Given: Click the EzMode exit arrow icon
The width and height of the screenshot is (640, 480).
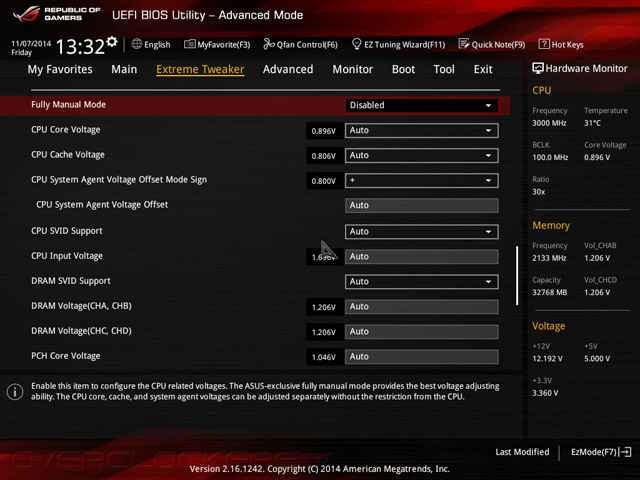Looking at the screenshot, I should coord(626,452).
